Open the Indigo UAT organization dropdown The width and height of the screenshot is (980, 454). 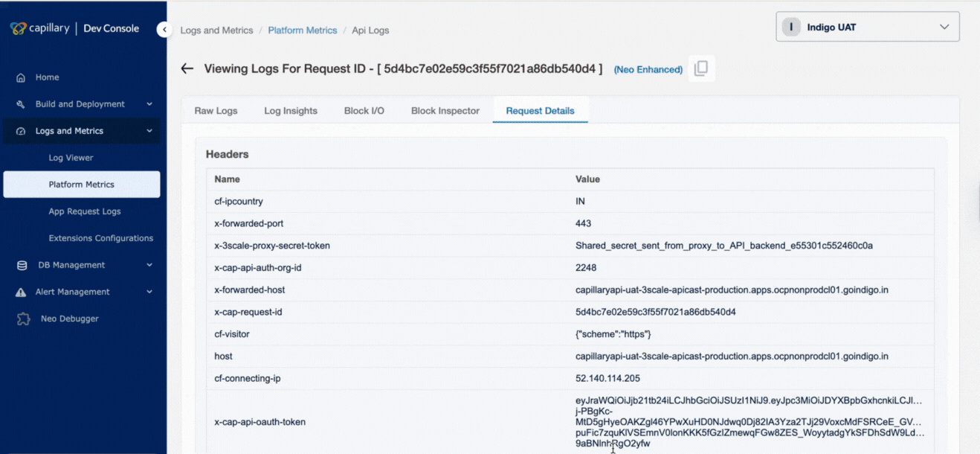868,27
